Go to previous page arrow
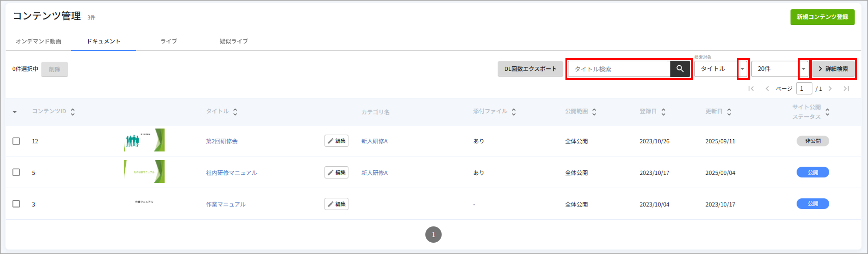The height and width of the screenshot is (254, 868). (x=767, y=89)
